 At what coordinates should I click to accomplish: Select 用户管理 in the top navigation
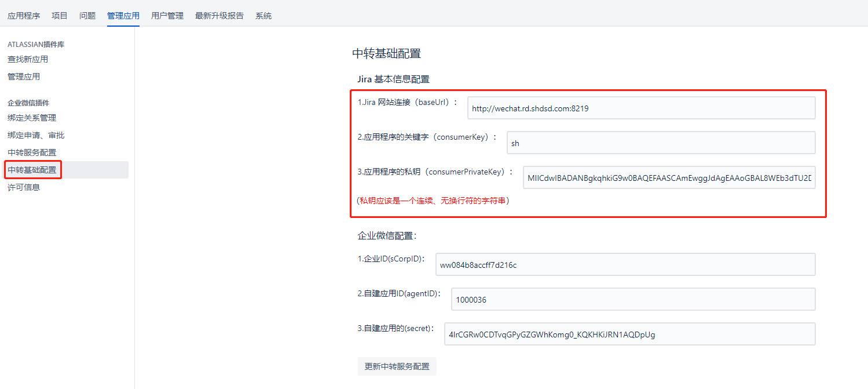(167, 16)
